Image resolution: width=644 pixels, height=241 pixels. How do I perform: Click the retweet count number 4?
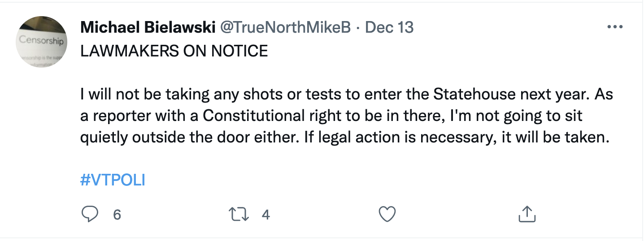(x=265, y=215)
